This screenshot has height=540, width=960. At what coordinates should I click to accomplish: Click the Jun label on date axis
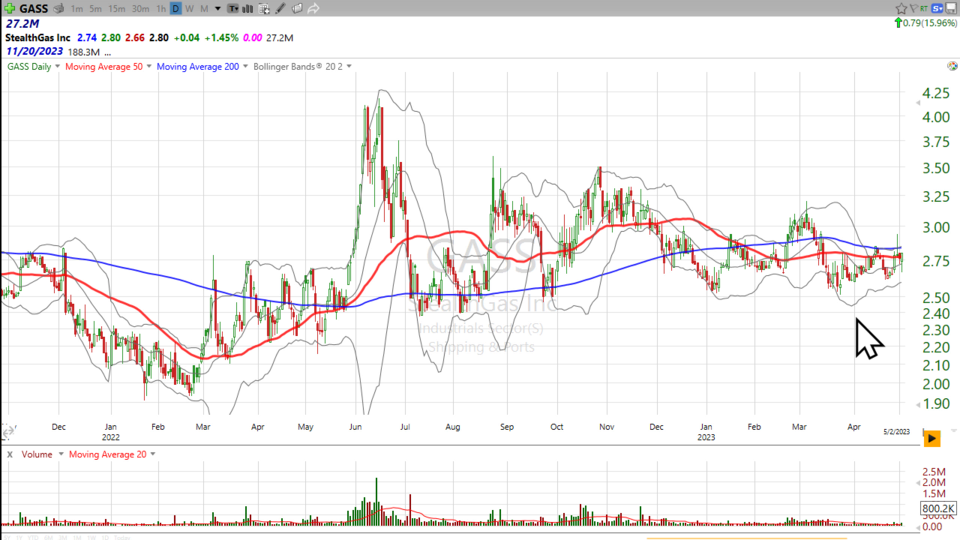coord(355,427)
